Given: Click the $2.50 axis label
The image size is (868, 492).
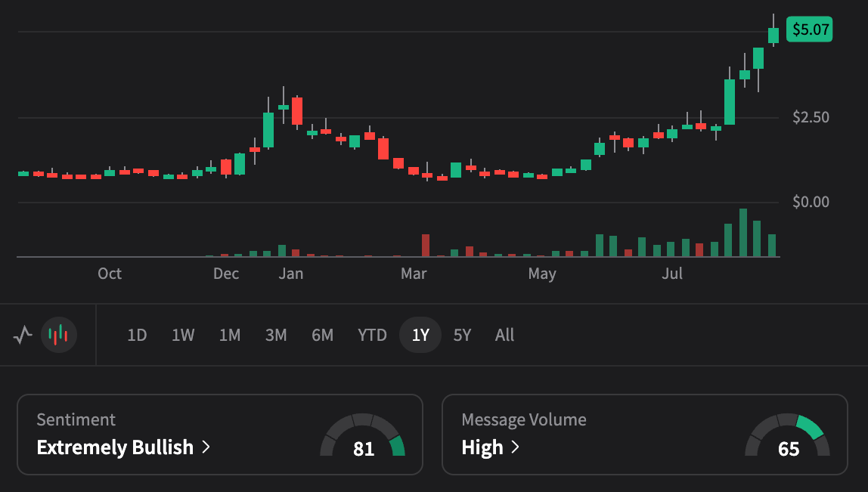Looking at the screenshot, I should point(811,117).
